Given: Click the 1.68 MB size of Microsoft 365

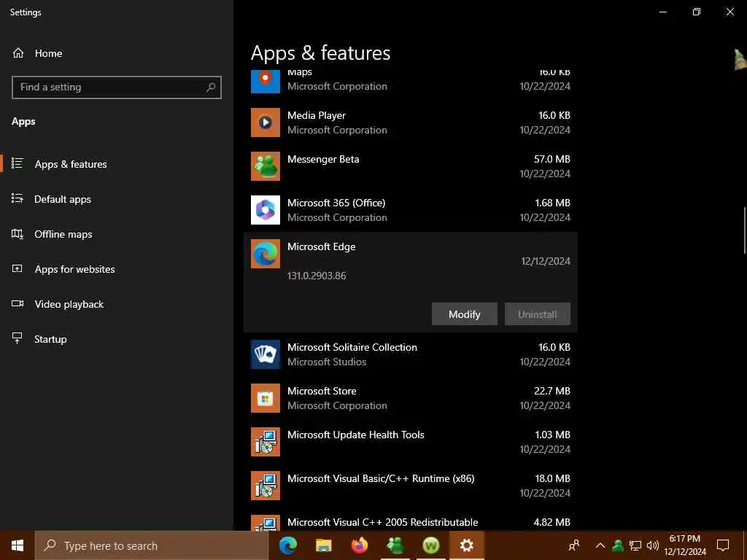Looking at the screenshot, I should [x=553, y=203].
